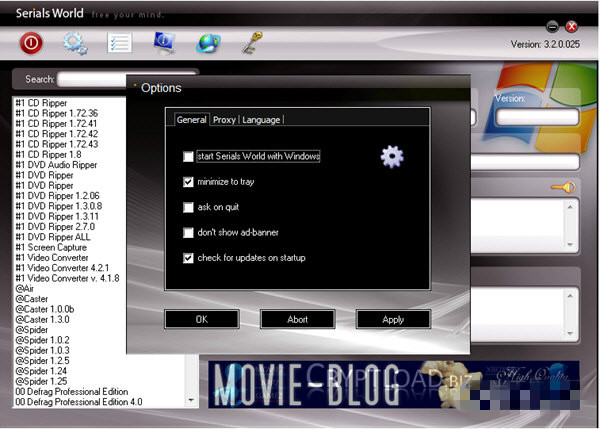
Task: Open the checklist icon in toolbar
Action: 119,43
